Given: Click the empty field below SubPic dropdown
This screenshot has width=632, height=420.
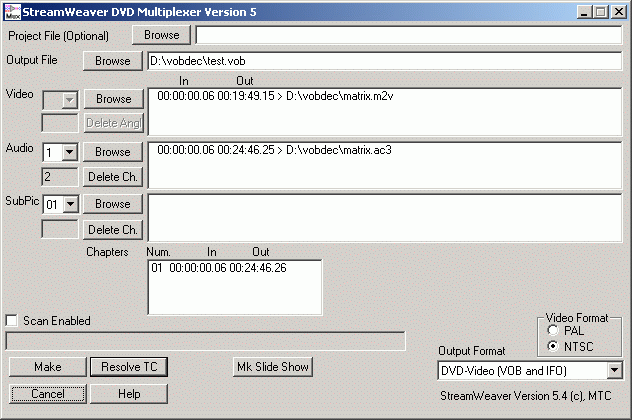Looking at the screenshot, I should 60,229.
